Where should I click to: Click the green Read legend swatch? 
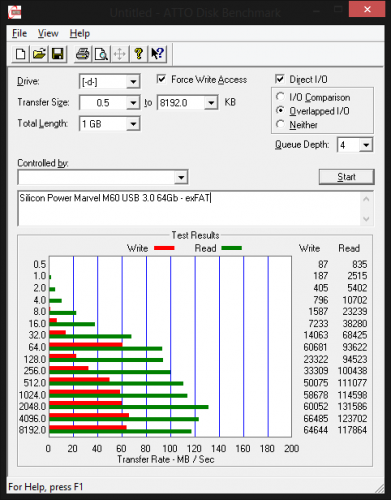[x=231, y=248]
